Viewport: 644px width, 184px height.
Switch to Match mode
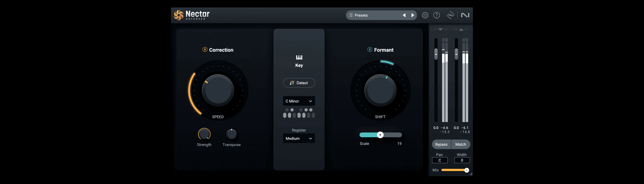pos(460,144)
